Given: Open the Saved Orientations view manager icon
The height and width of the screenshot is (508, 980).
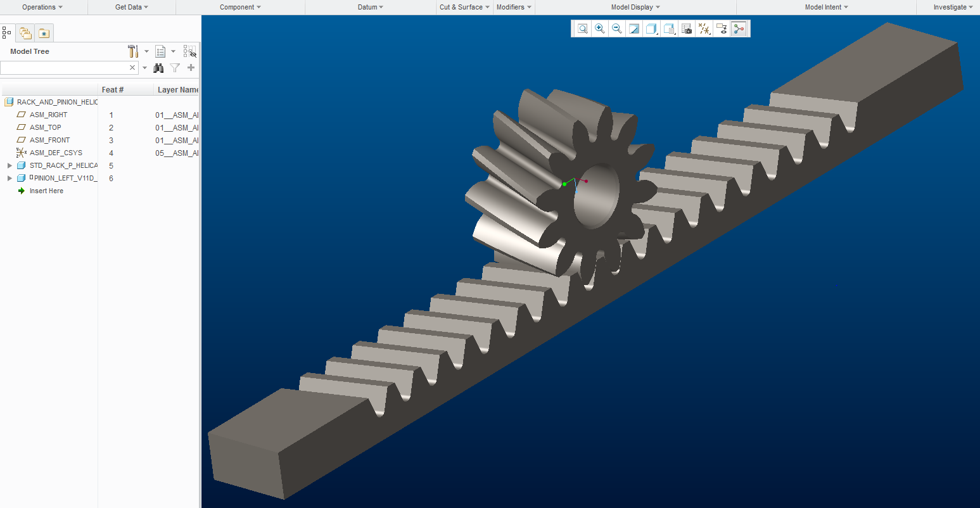Looking at the screenshot, I should pyautogui.click(x=669, y=29).
